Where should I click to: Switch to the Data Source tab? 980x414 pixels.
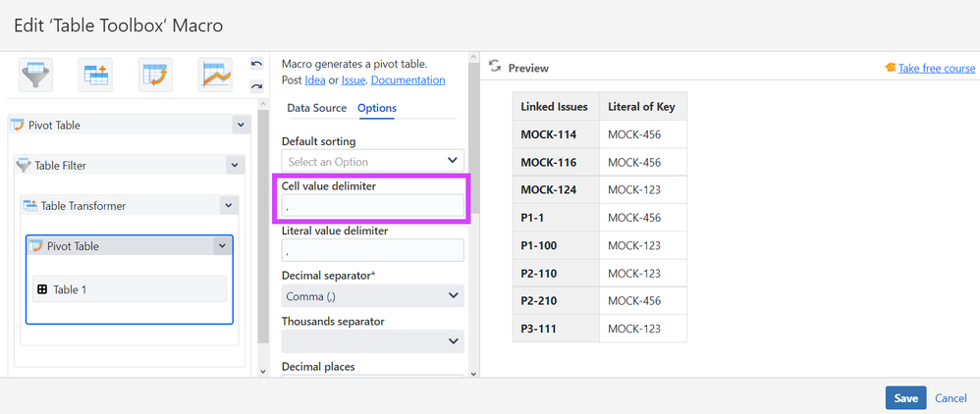point(316,108)
